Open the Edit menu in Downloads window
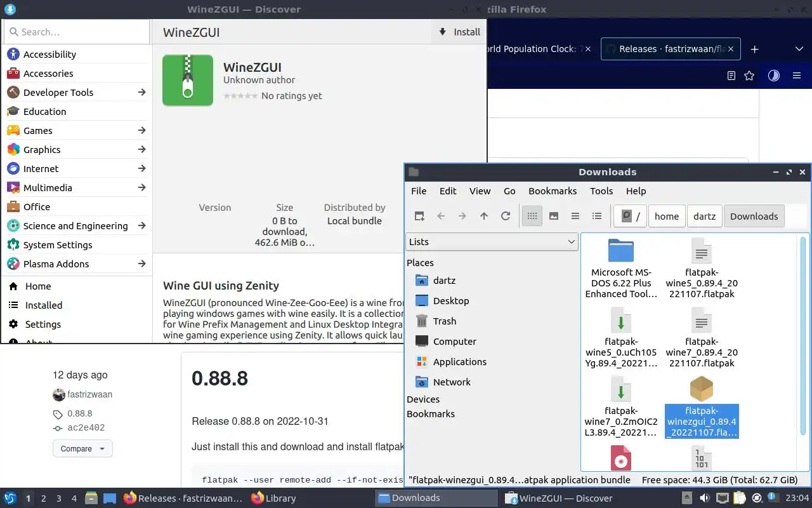Image resolution: width=812 pixels, height=508 pixels. click(448, 190)
